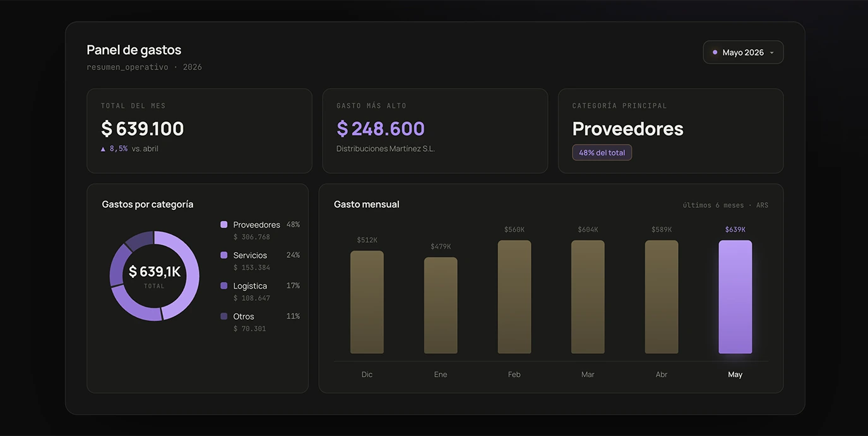Viewport: 868px width, 436px height.
Task: Click the 48% legend percentage
Action: pyautogui.click(x=293, y=224)
